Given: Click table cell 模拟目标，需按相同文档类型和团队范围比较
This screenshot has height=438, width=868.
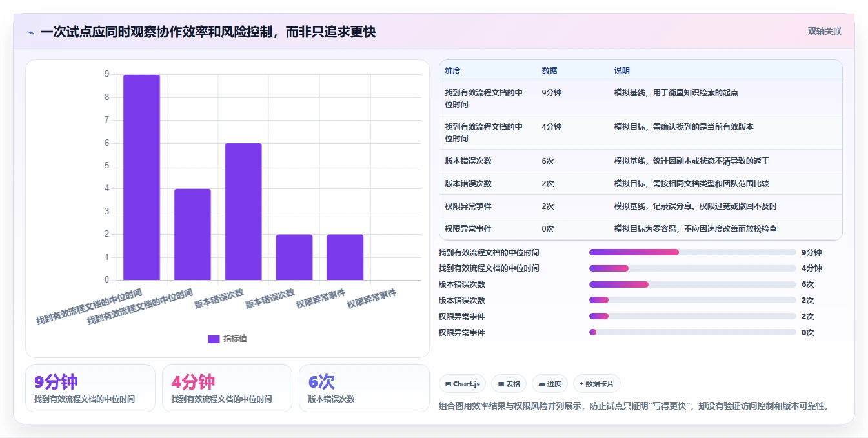Looking at the screenshot, I should point(692,184).
